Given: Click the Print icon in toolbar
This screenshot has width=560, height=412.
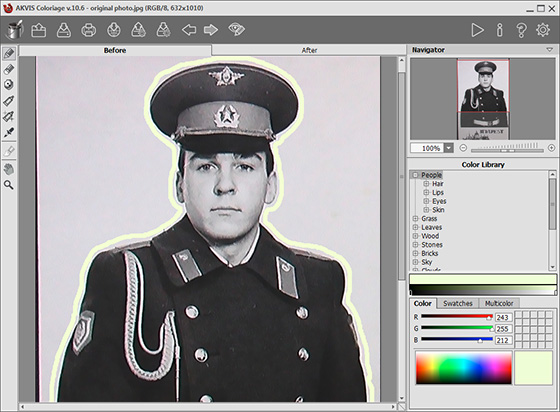Looking at the screenshot, I should 88,30.
